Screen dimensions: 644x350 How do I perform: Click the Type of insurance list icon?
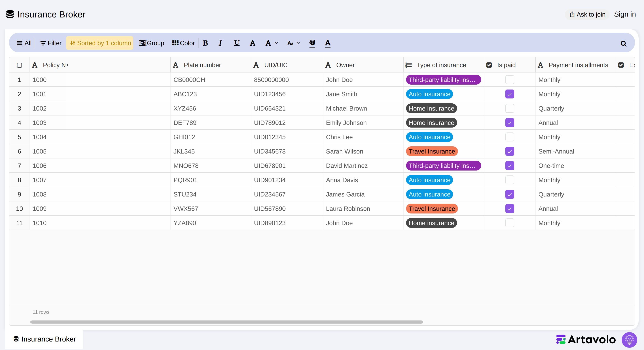tap(409, 65)
